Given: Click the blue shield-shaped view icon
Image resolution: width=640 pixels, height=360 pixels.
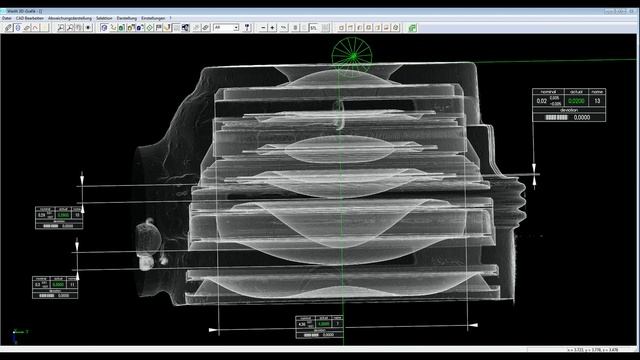Looking at the screenshot, I should [x=104, y=28].
